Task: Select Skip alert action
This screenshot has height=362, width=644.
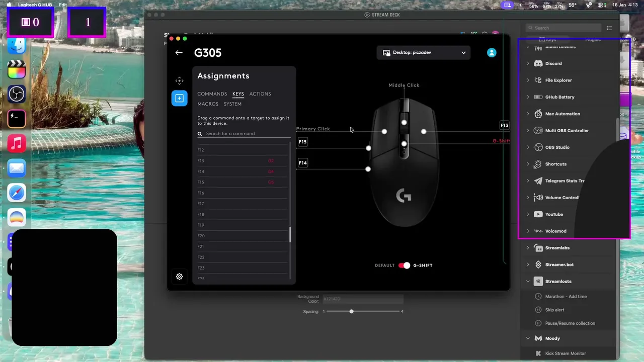Action: tap(554, 310)
